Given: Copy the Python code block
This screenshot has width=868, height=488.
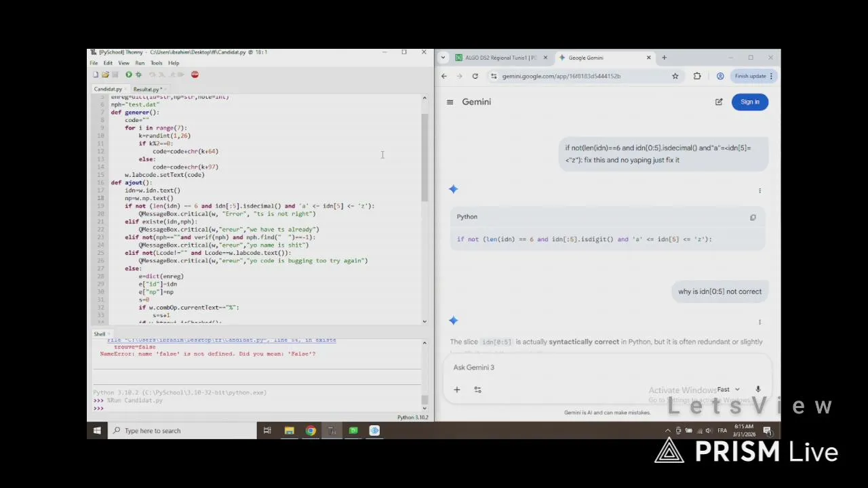Looking at the screenshot, I should coord(753,218).
